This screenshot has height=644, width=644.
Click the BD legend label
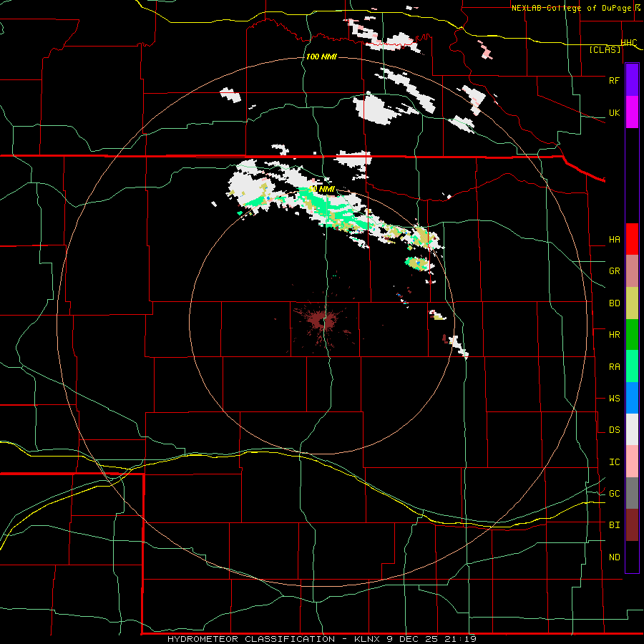pos(614,303)
